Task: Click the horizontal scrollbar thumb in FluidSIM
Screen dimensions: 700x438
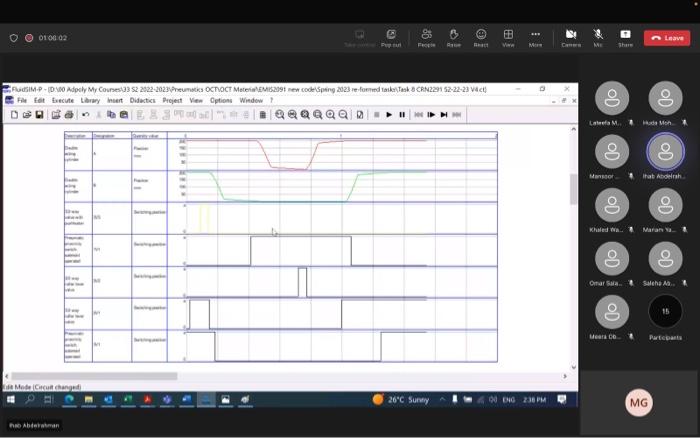Action: click(94, 376)
